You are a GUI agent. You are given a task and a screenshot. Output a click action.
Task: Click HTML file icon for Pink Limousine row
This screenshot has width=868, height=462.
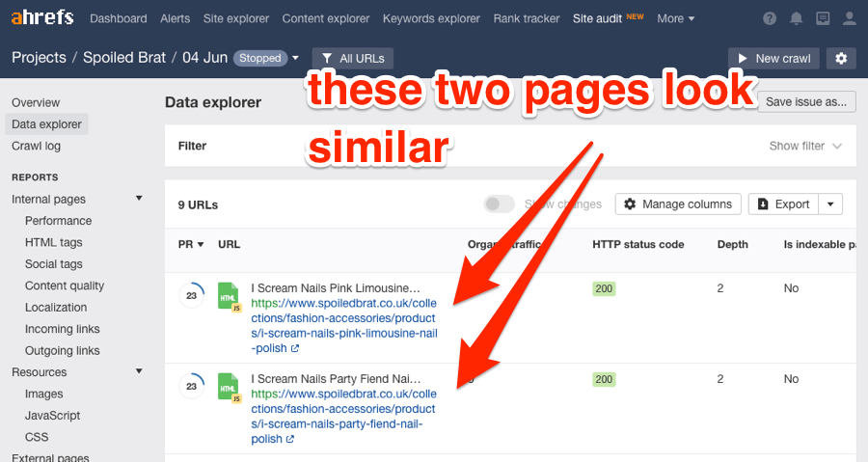[x=230, y=297]
